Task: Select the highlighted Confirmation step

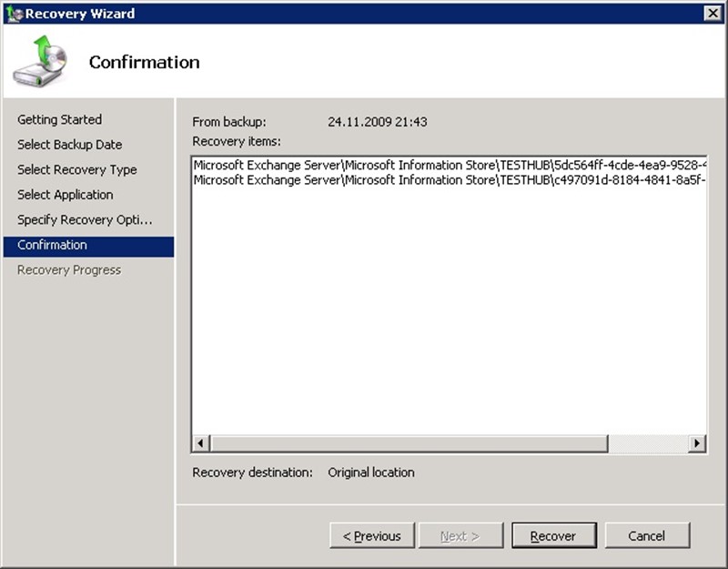Action: click(52, 245)
